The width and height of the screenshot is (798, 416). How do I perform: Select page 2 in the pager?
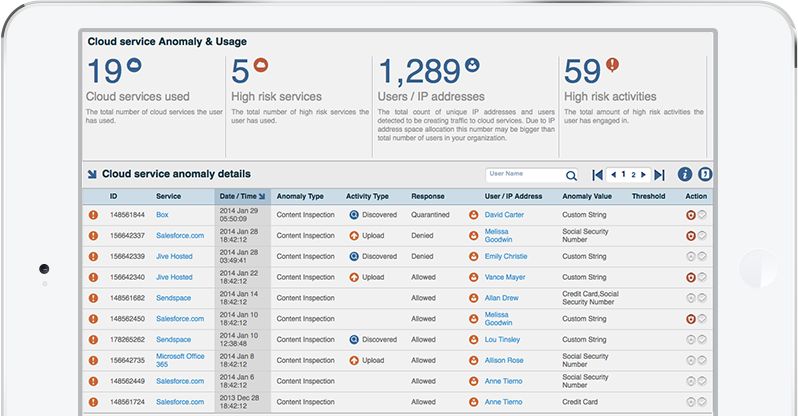[x=634, y=175]
